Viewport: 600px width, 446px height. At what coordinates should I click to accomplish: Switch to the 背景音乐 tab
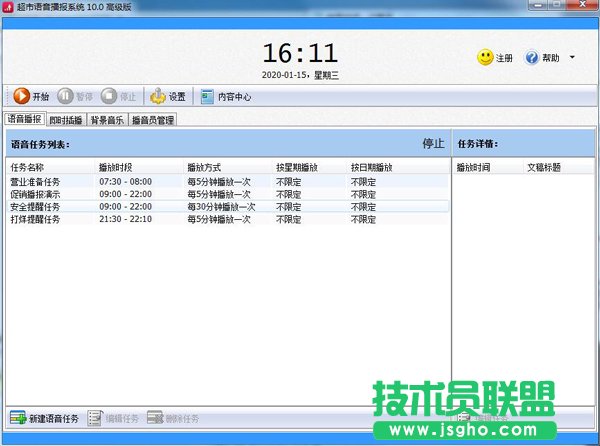pyautogui.click(x=107, y=120)
